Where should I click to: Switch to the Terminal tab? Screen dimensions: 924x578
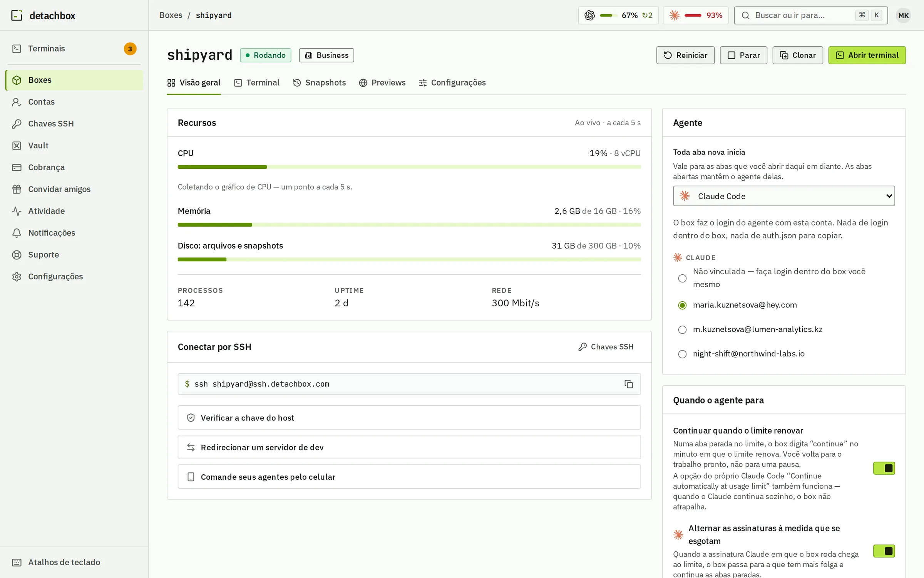257,83
